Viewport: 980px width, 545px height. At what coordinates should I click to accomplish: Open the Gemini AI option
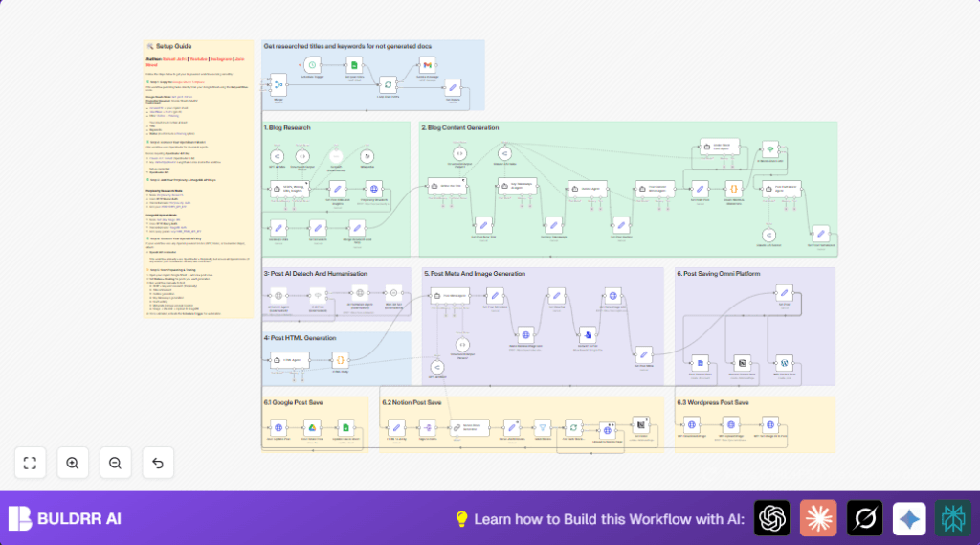point(909,518)
